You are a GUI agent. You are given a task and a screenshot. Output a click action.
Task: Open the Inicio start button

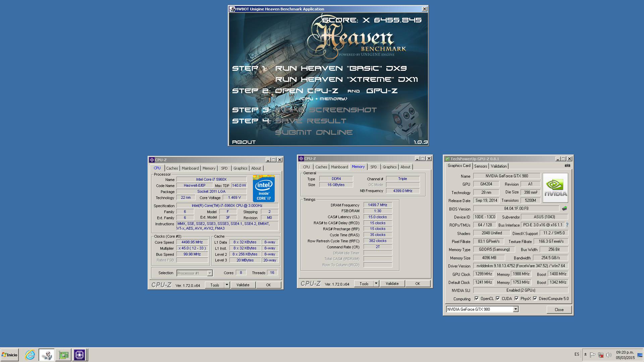pyautogui.click(x=9, y=355)
